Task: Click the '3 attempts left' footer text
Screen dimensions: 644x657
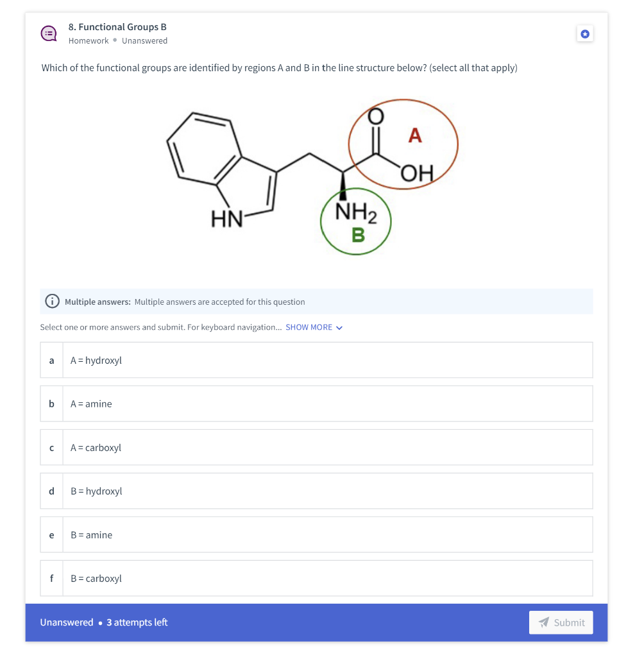Action: point(137,622)
